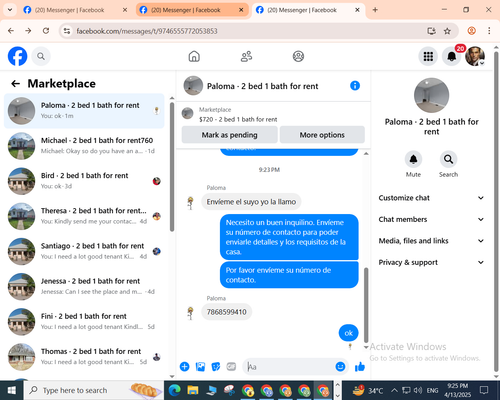The height and width of the screenshot is (400, 500).
Task: Bookmark this page with star icon
Action: 447,31
